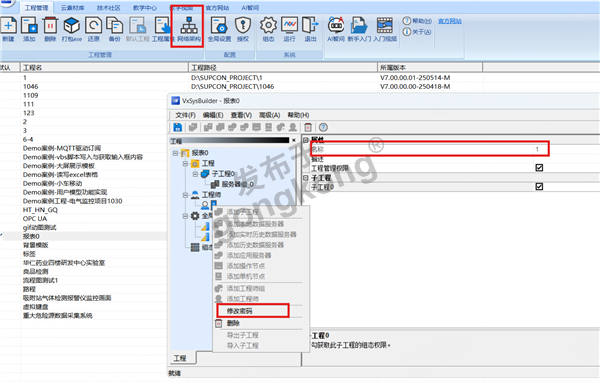Collapse the 工程 tree node
The height and width of the screenshot is (383, 600).
tap(185, 163)
